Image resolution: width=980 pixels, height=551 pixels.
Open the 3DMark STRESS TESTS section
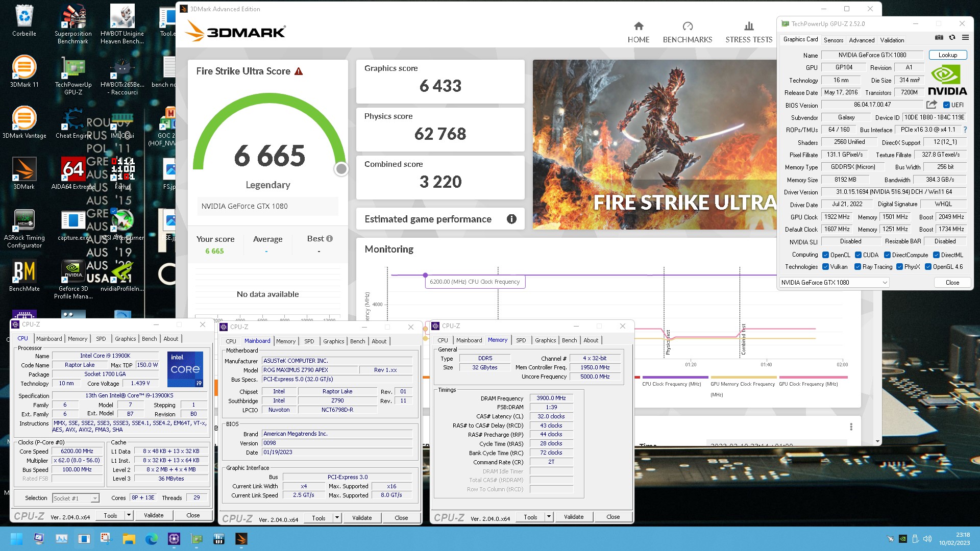[x=749, y=32]
